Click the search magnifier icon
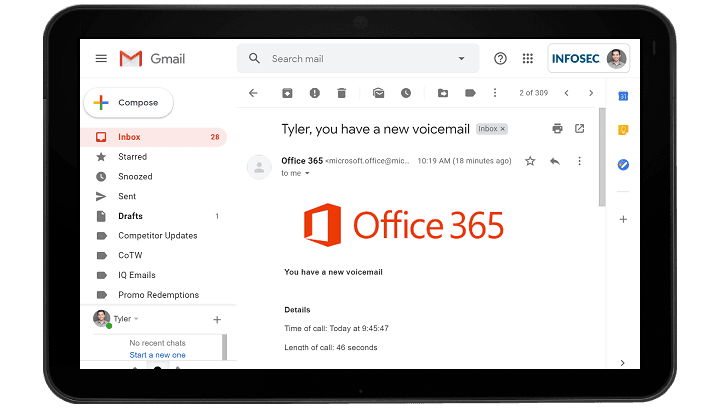Viewport: 720px width, 408px height. [254, 58]
